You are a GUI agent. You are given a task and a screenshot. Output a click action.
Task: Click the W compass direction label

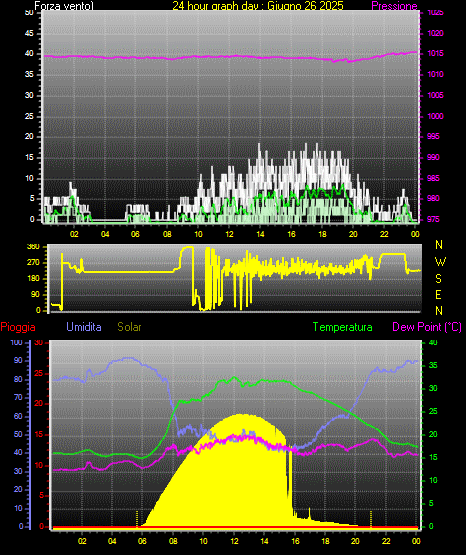[440, 262]
